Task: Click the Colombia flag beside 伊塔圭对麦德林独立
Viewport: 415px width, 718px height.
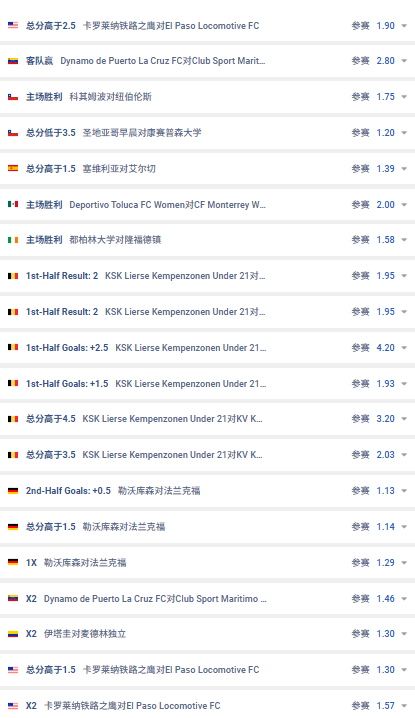Action: (13, 634)
